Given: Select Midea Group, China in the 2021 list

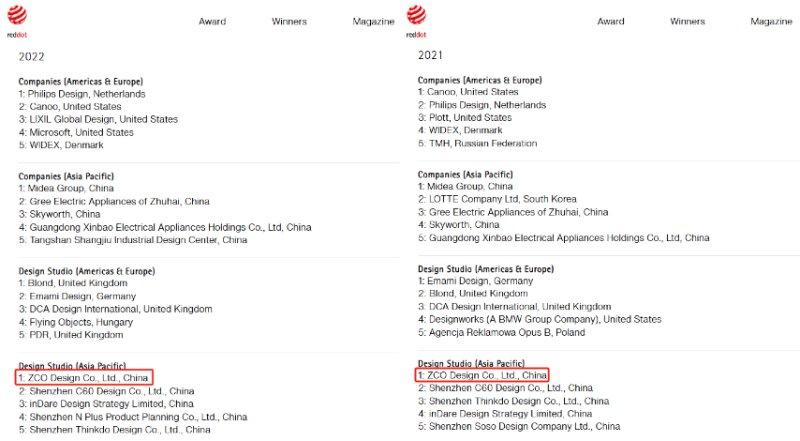Looking at the screenshot, I should [465, 186].
